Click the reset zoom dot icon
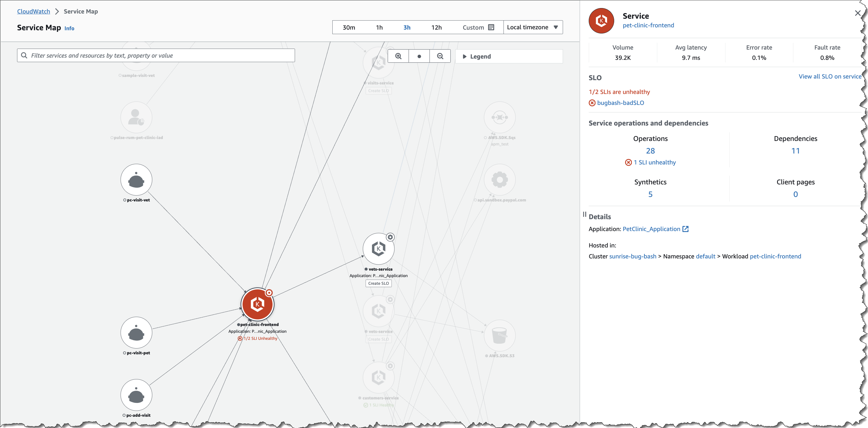Screen dimensions: 868x428 pos(419,56)
